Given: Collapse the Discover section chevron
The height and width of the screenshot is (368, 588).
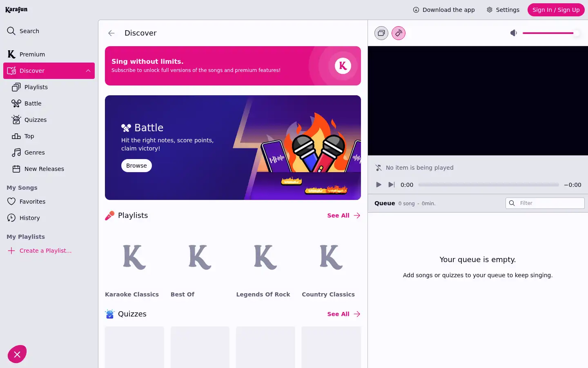Looking at the screenshot, I should [x=88, y=71].
